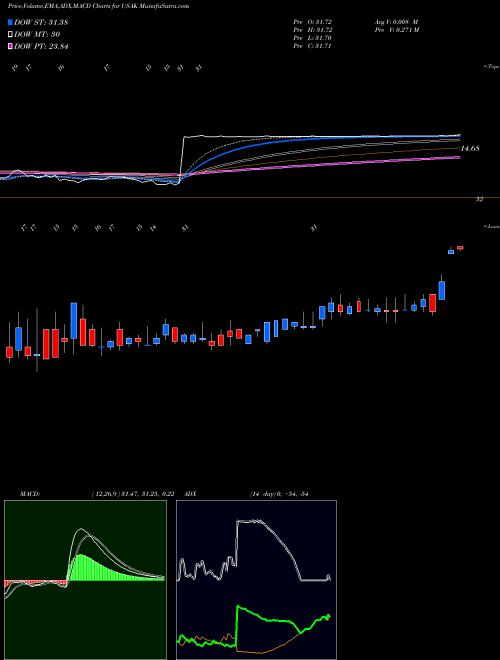The width and height of the screenshot is (500, 660).
Task: Click the MACD panel heading
Action: coord(29,494)
